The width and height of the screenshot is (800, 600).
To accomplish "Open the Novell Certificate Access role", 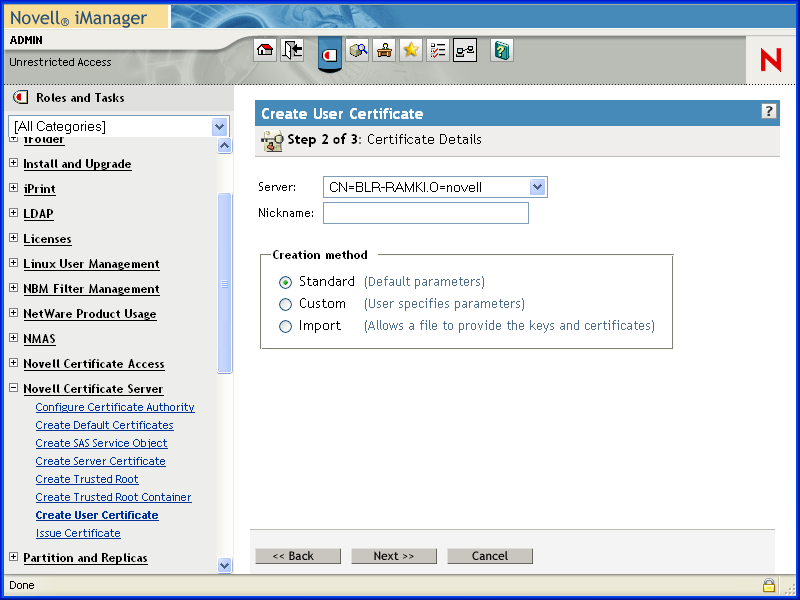I will click(94, 364).
